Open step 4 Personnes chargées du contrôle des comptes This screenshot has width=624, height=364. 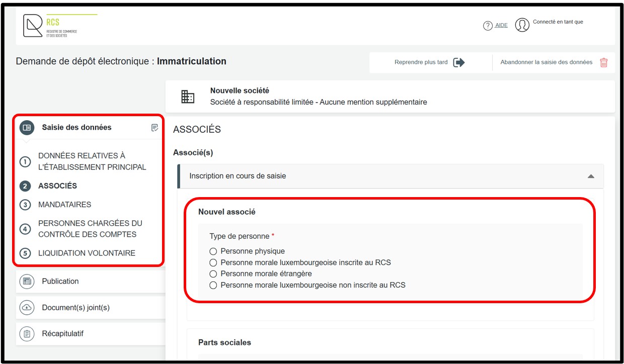tap(90, 229)
